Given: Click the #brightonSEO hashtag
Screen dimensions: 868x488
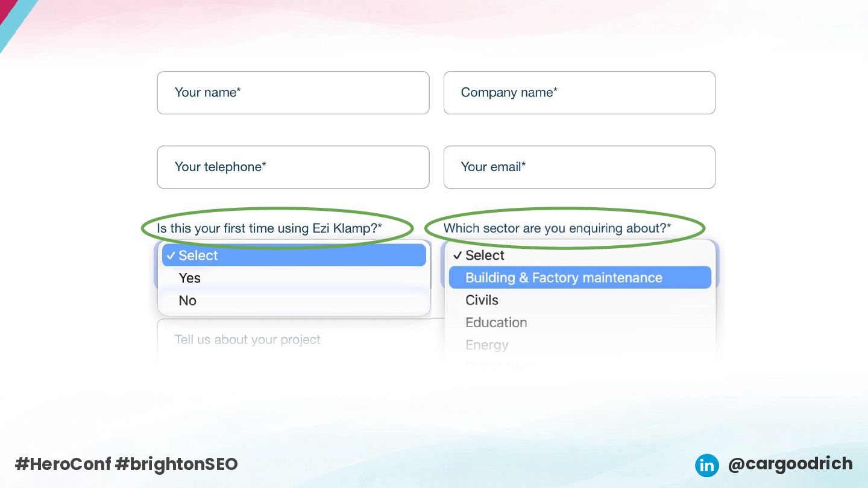Looking at the screenshot, I should [x=177, y=464].
